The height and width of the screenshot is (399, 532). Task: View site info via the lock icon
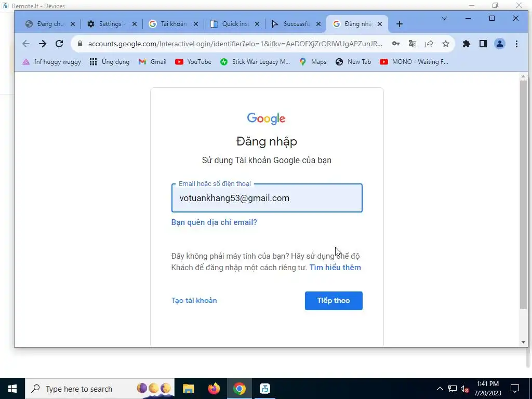[x=79, y=44]
